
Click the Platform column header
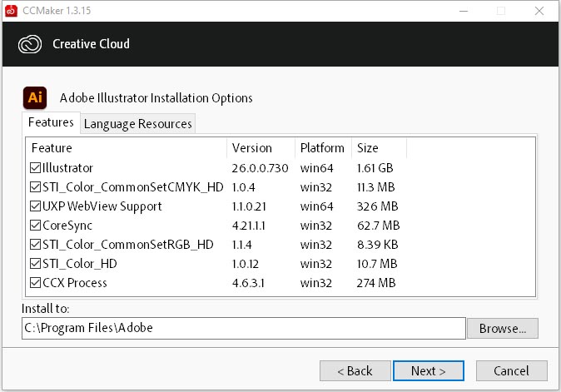coord(324,148)
